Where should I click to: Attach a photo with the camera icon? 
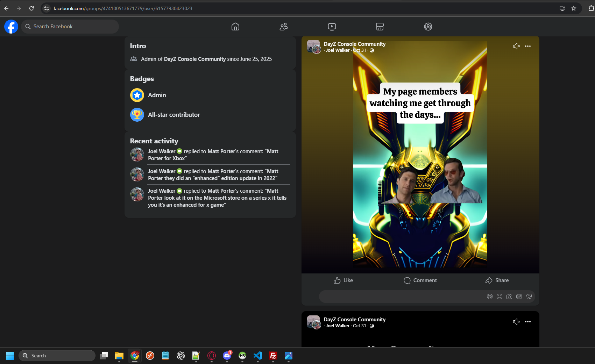point(509,297)
